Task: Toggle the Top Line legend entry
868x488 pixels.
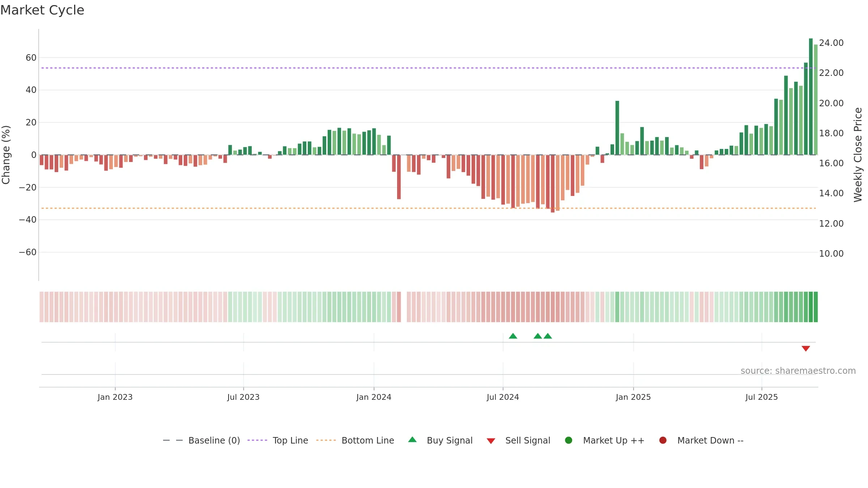Action: point(278,440)
